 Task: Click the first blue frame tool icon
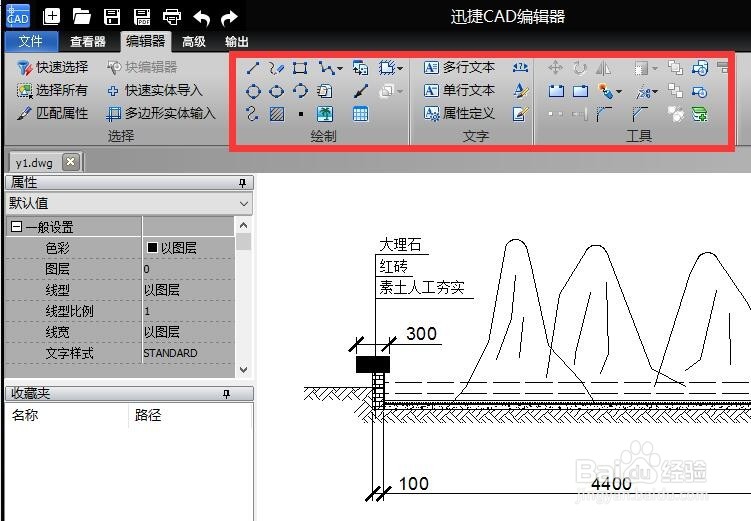[x=556, y=91]
